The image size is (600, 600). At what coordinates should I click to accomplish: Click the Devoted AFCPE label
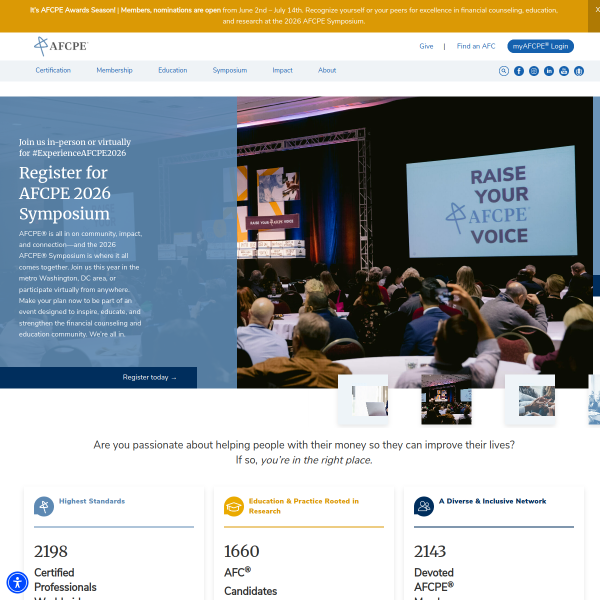pos(434,580)
